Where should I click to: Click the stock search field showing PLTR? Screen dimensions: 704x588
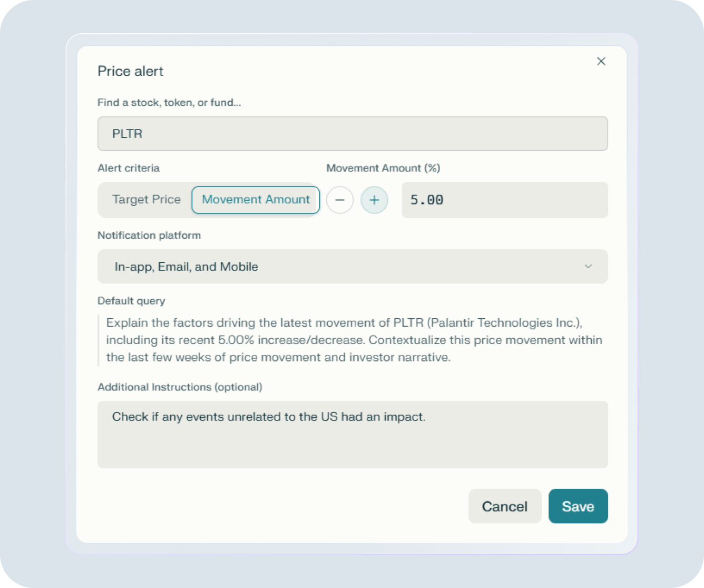(353, 134)
